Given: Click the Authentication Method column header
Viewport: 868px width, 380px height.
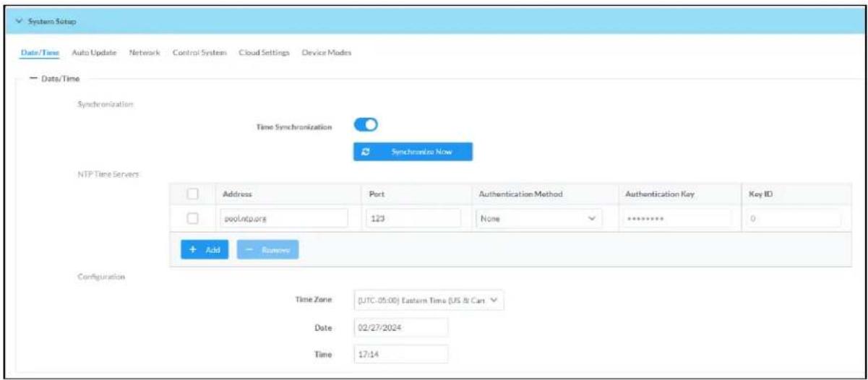Looking at the screenshot, I should click(520, 194).
